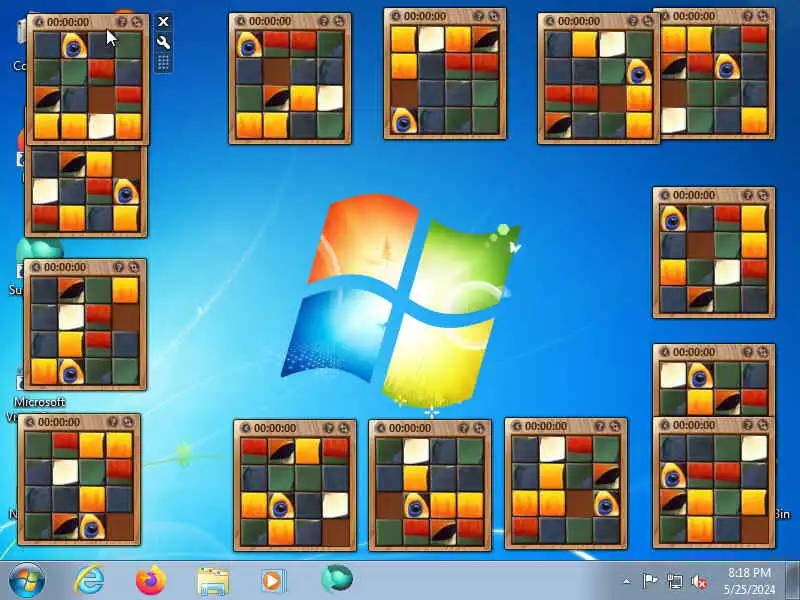Screen dimensions: 800x600
Task: Show picture '?' on second bottom-row puzzle
Action: (329, 428)
